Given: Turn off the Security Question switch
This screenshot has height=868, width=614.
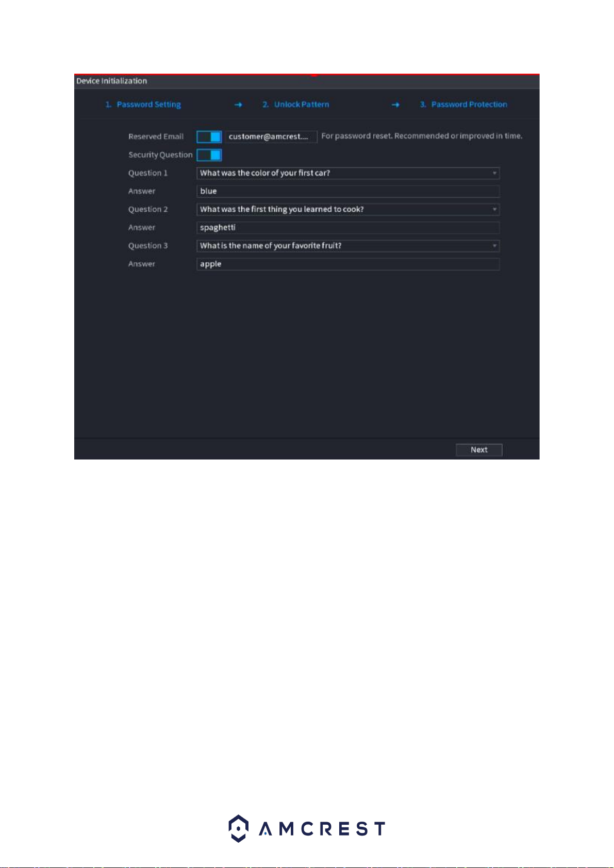Looking at the screenshot, I should click(x=209, y=155).
